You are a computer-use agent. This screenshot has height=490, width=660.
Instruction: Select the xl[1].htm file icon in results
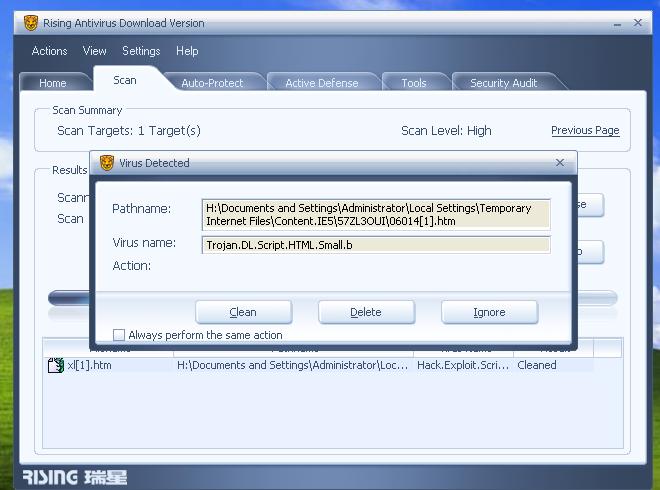click(x=56, y=365)
